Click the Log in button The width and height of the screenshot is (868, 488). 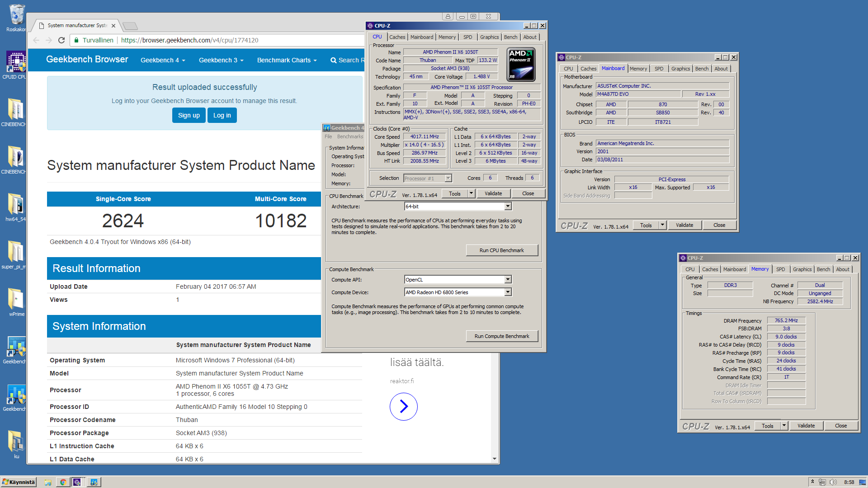(222, 115)
